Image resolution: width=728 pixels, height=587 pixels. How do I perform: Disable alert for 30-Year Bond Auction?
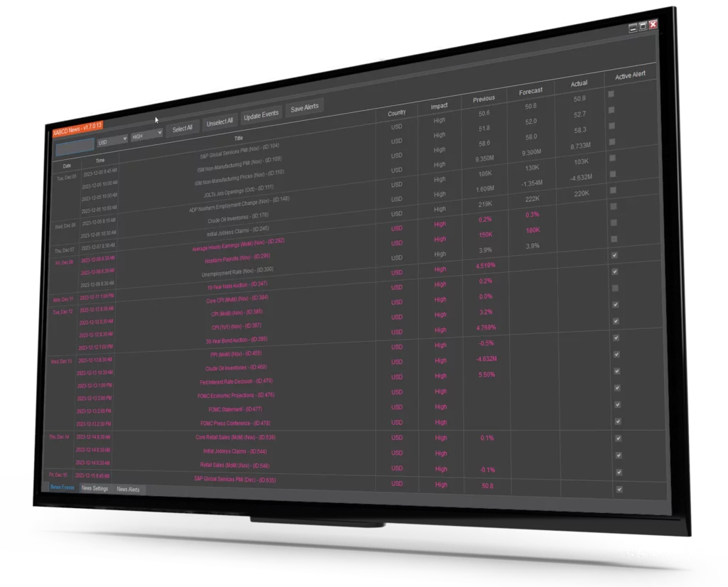click(616, 321)
